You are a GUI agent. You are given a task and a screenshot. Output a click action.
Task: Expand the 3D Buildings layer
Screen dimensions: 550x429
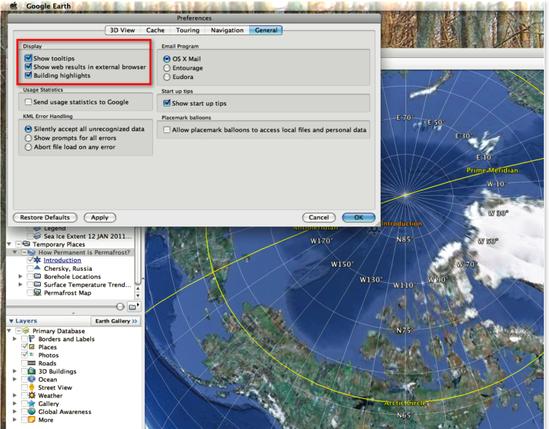(14, 371)
